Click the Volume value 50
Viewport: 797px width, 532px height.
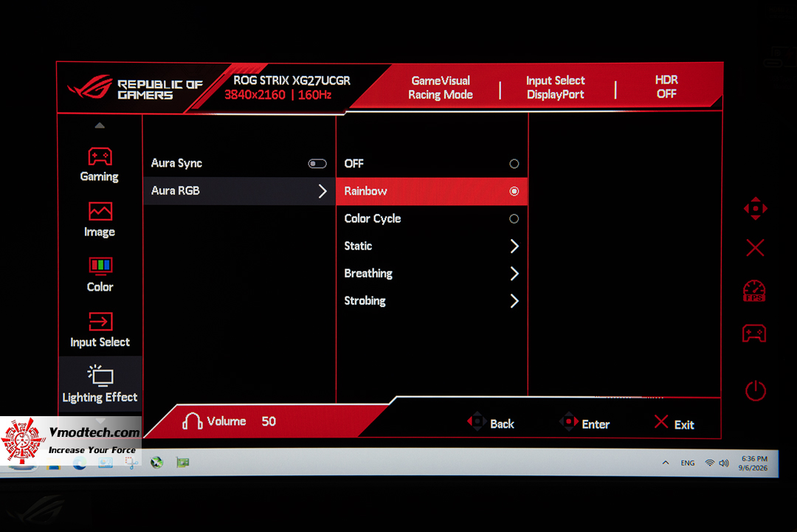(x=269, y=421)
